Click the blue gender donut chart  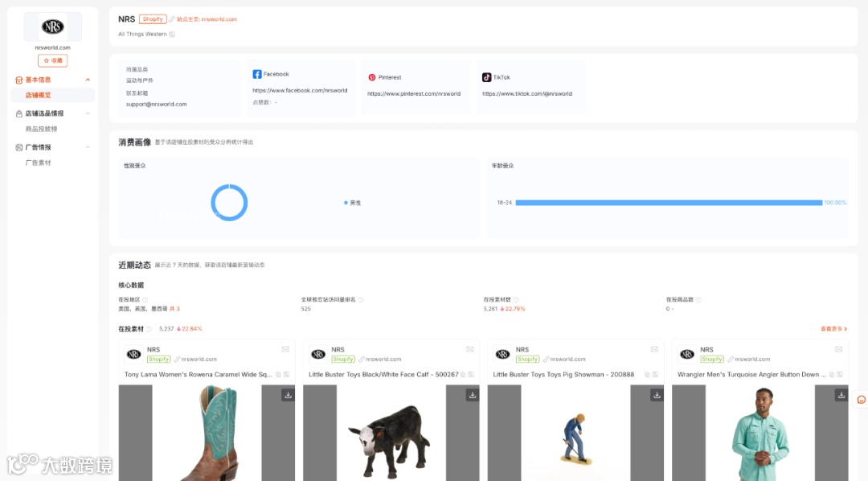229,202
